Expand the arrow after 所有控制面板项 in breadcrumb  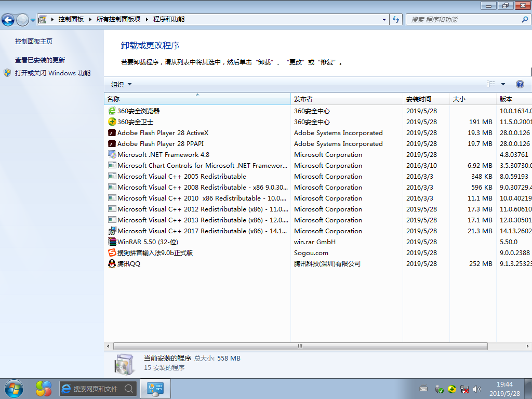click(147, 19)
